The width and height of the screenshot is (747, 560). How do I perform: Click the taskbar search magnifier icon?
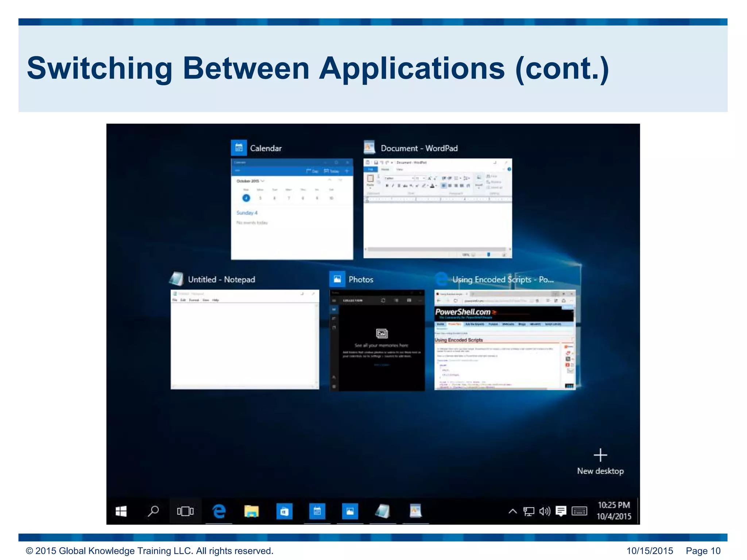tap(153, 511)
